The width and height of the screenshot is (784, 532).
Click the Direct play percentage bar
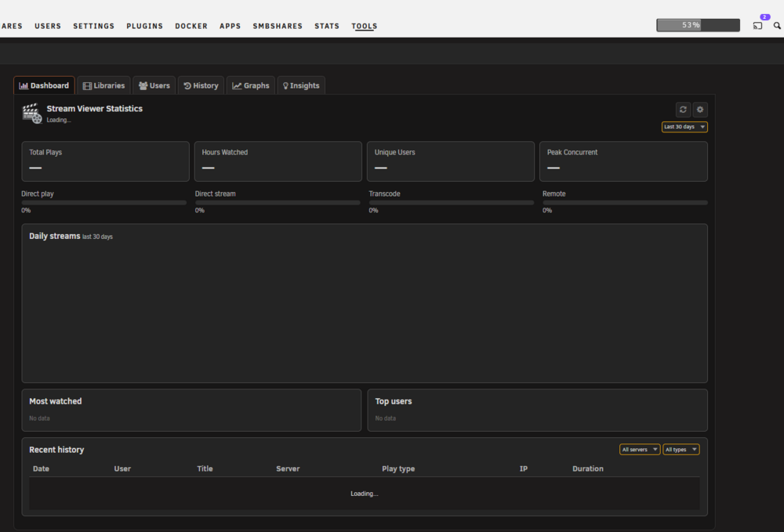[104, 203]
